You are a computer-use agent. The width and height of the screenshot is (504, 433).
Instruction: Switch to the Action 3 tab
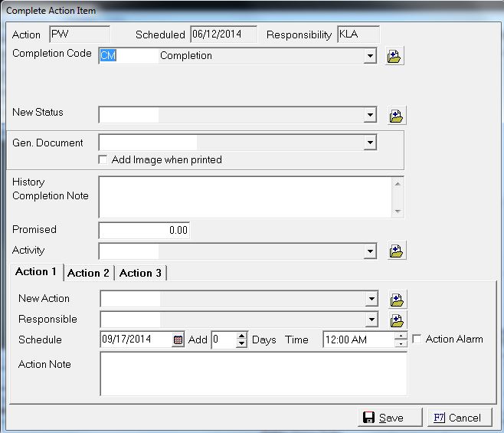tap(140, 273)
